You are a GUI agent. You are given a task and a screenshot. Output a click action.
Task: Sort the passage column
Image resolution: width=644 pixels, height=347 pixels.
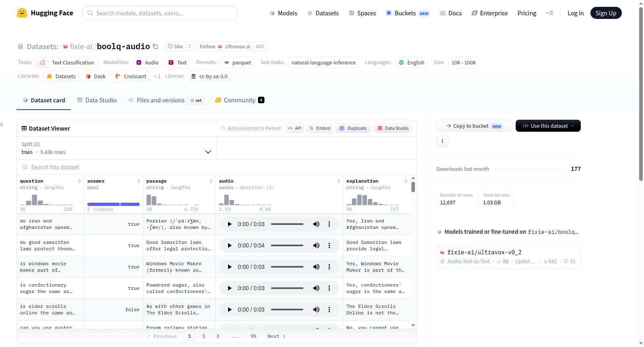[211, 181]
